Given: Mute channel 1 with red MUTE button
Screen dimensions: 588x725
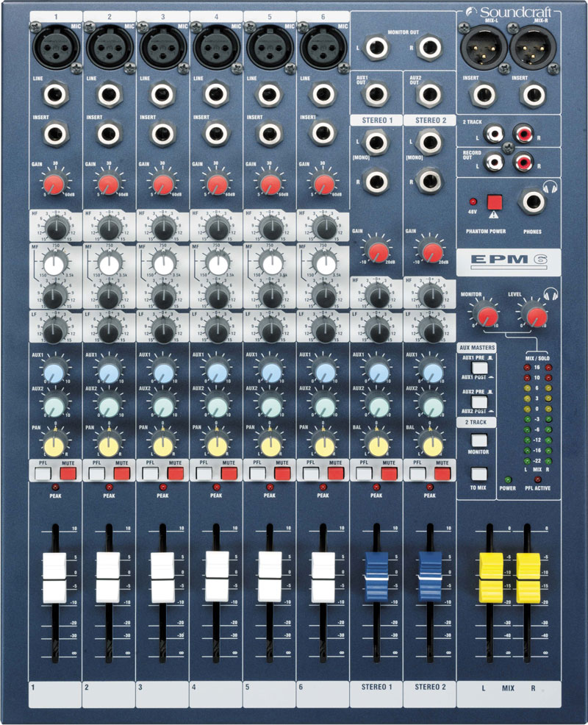Looking at the screenshot, I should point(68,474).
